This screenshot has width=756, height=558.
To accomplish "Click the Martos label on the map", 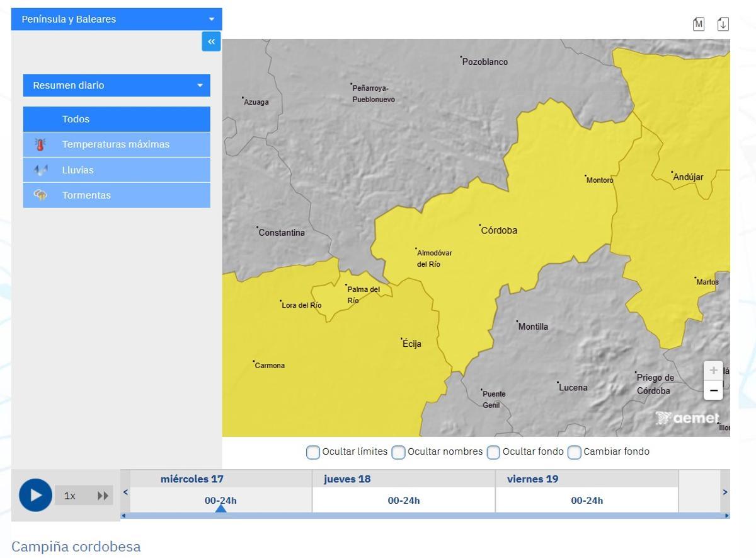I will click(707, 282).
